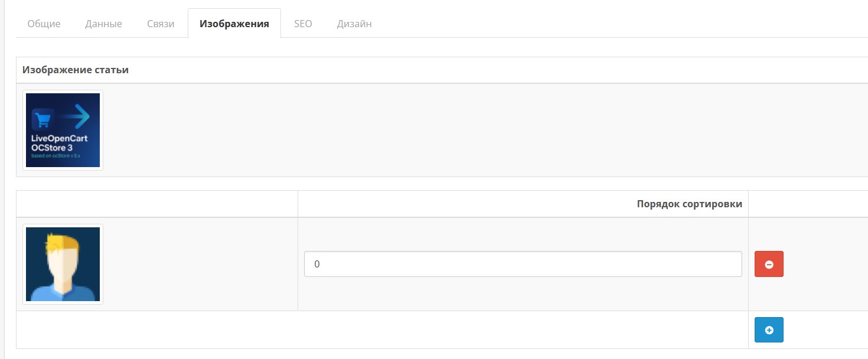The image size is (868, 359).
Task: Click the avatar additional image thumbnail
Action: 63,264
